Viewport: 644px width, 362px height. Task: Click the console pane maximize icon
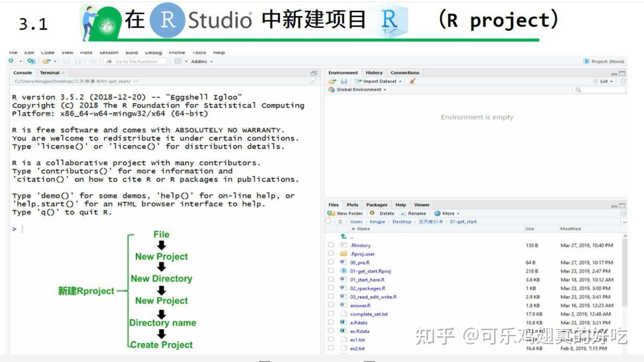click(313, 73)
